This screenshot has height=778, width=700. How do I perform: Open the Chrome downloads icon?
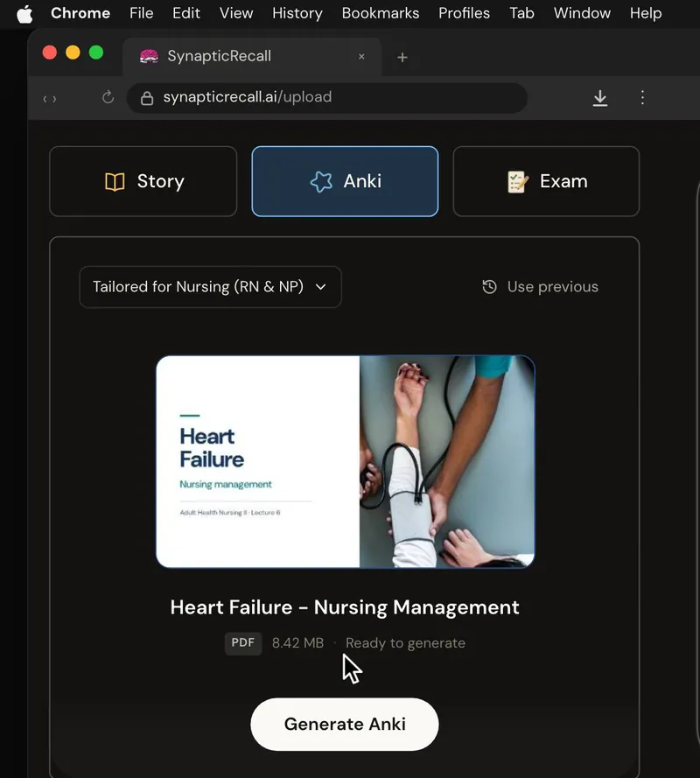tap(599, 98)
